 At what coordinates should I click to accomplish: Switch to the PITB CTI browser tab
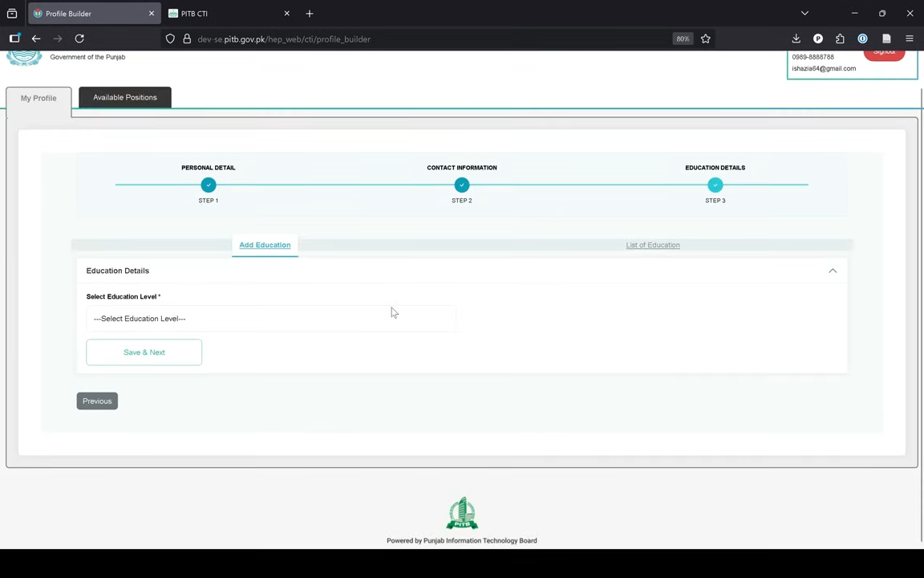tap(225, 14)
